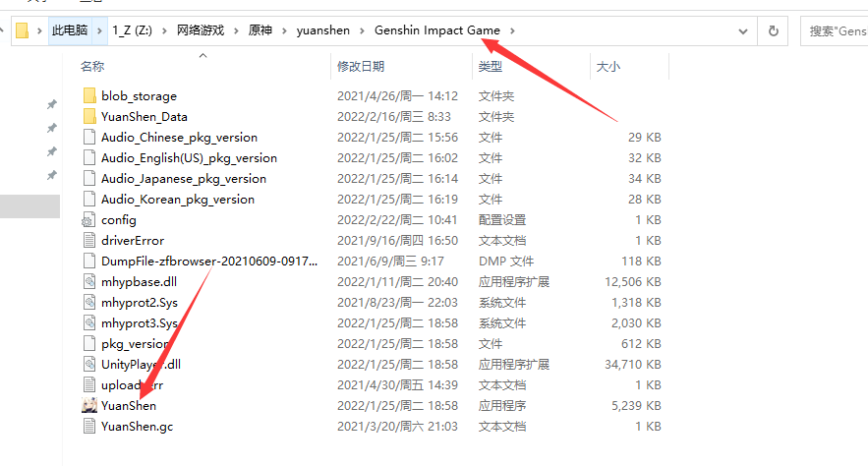Go to yuanshen folder in breadcrumb path
Image resolution: width=868 pixels, height=466 pixels.
tap(322, 30)
